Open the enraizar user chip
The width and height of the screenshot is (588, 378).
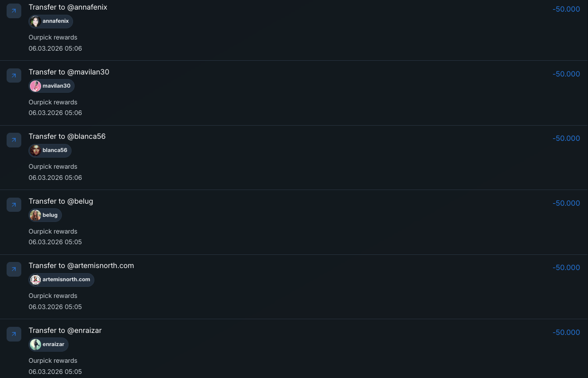tap(49, 345)
